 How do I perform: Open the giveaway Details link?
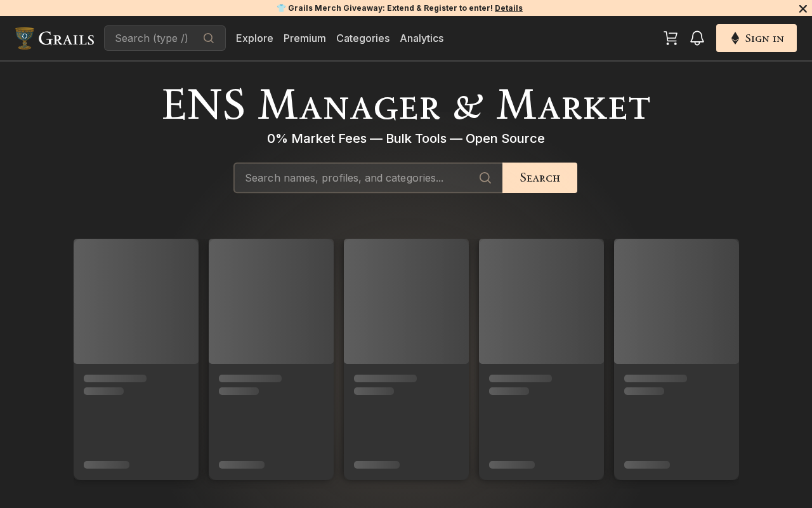[x=509, y=8]
